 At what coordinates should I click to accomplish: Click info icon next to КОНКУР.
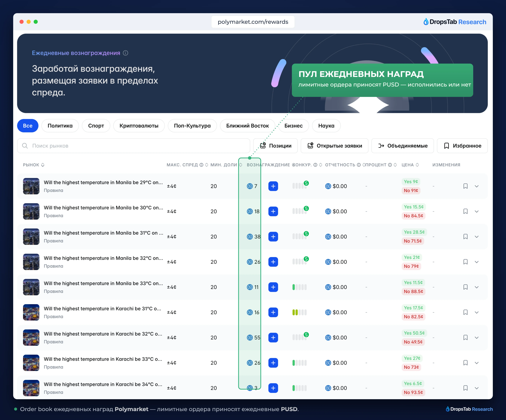[x=315, y=165]
